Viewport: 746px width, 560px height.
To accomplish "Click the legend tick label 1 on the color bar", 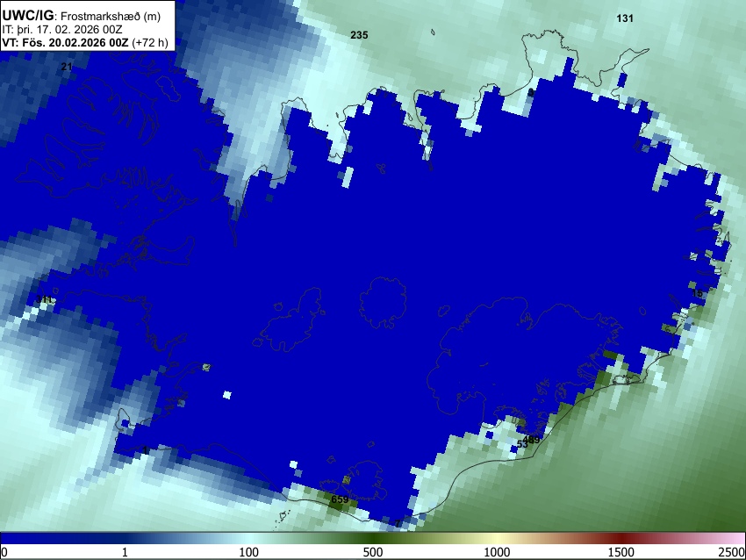I will [125, 552].
